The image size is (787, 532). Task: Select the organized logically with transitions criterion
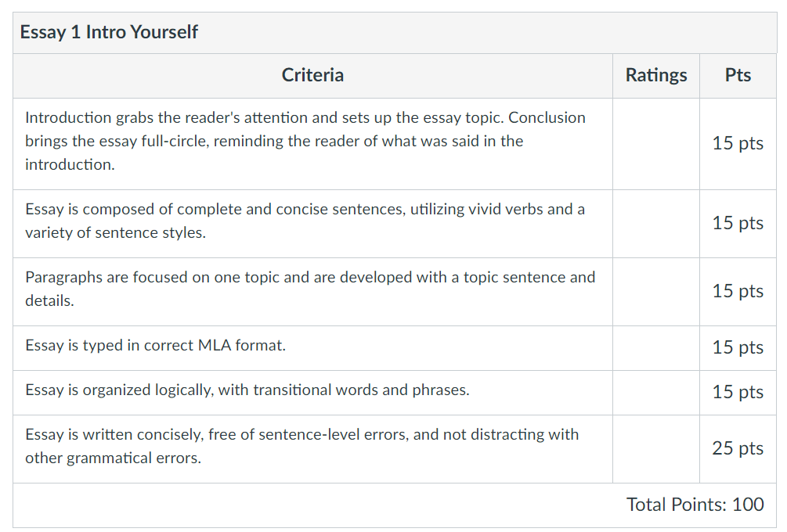[x=247, y=390]
